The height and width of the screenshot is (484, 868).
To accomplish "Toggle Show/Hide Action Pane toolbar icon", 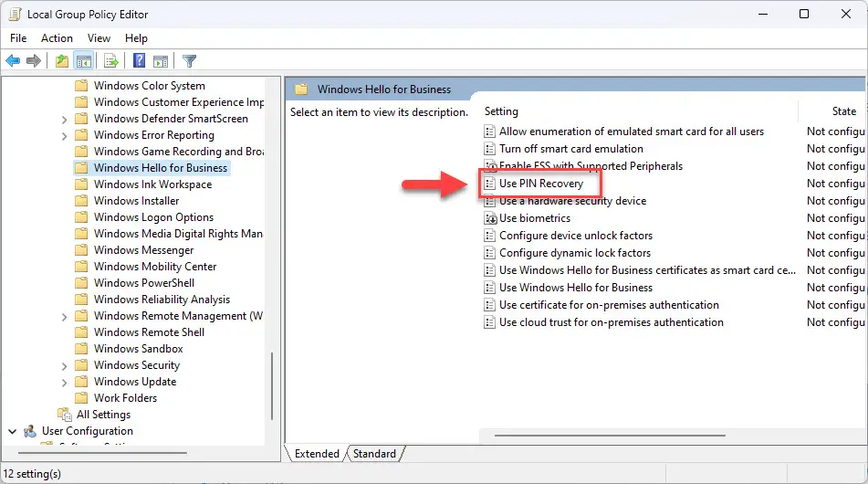I will point(161,61).
